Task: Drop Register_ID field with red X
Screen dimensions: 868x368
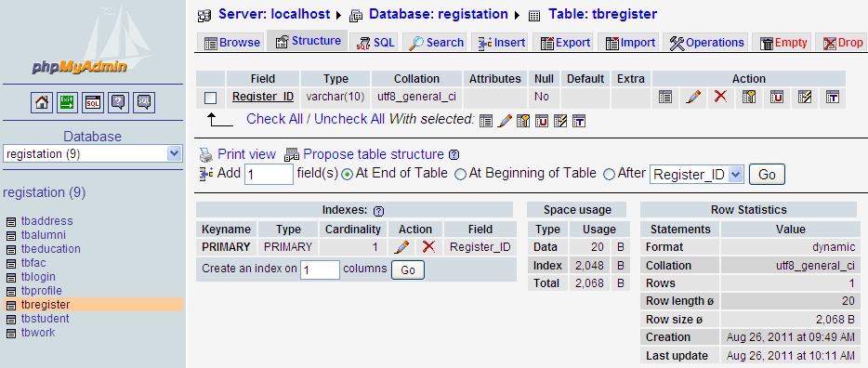Action: pyautogui.click(x=720, y=97)
